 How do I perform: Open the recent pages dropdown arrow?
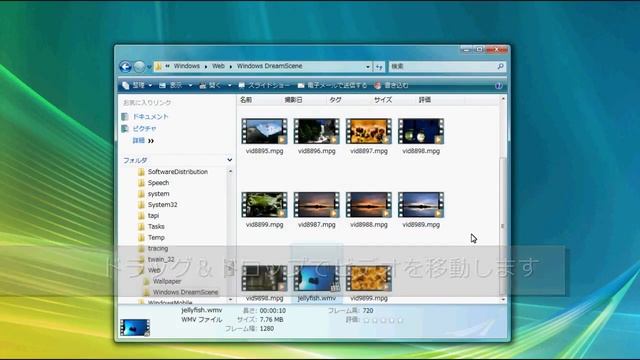149,67
